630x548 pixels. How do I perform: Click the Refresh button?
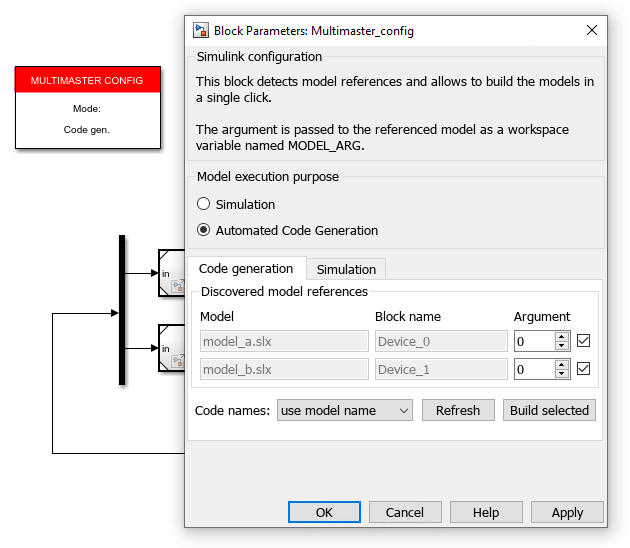click(x=458, y=410)
